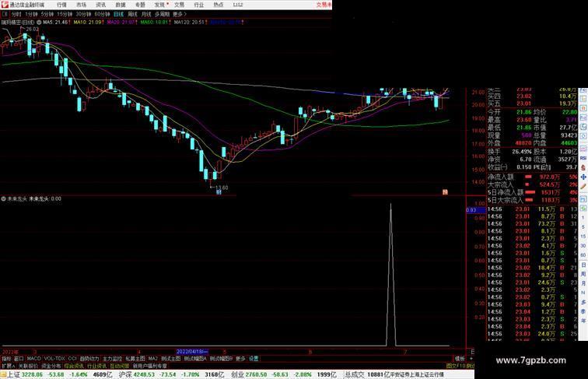Open the 热点 menu
Image resolution: width=588 pixels, height=379 pixels.
pos(219,5)
